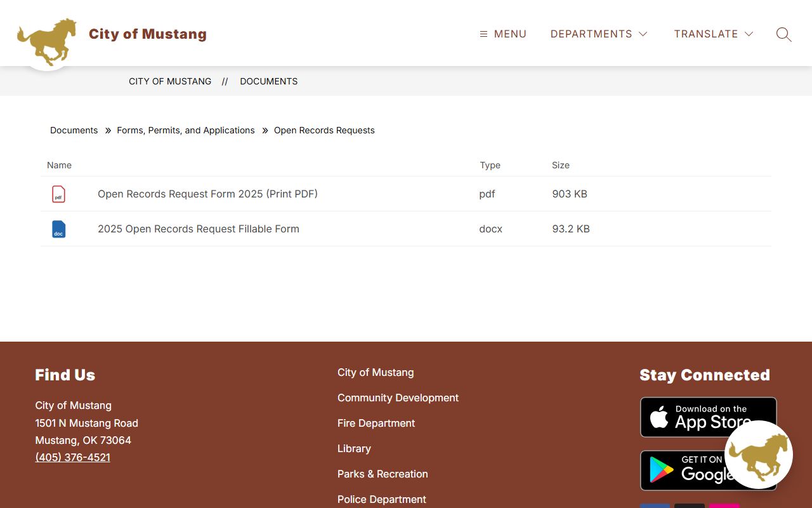
Task: Click the blue doc file icon
Action: (x=58, y=229)
